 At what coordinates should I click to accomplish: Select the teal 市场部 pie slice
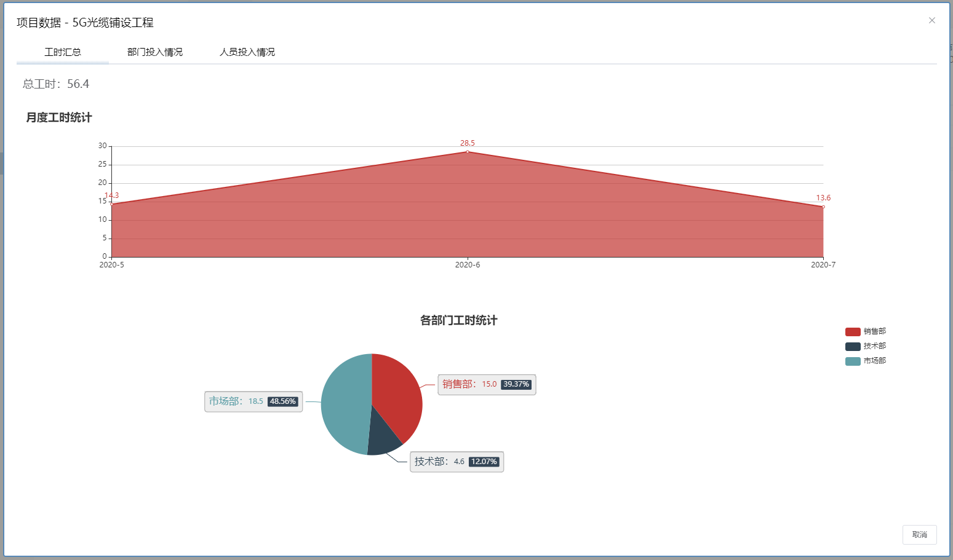(x=346, y=404)
